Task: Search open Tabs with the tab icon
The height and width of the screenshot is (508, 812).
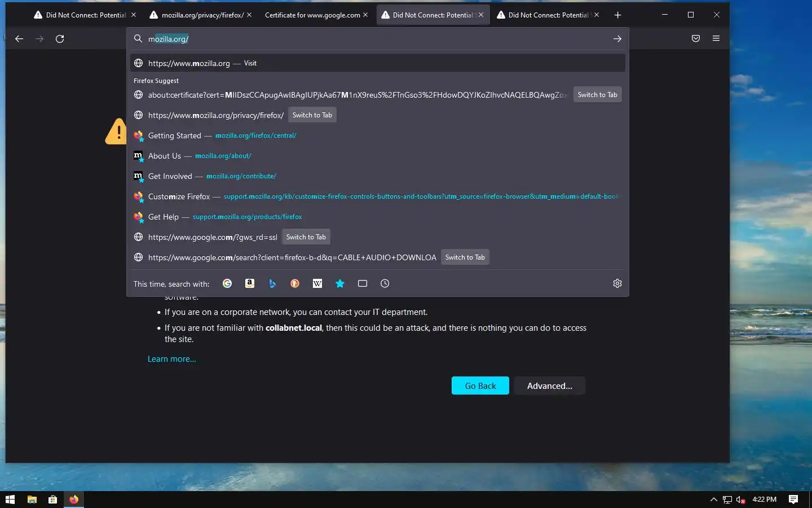Action: [x=363, y=283]
